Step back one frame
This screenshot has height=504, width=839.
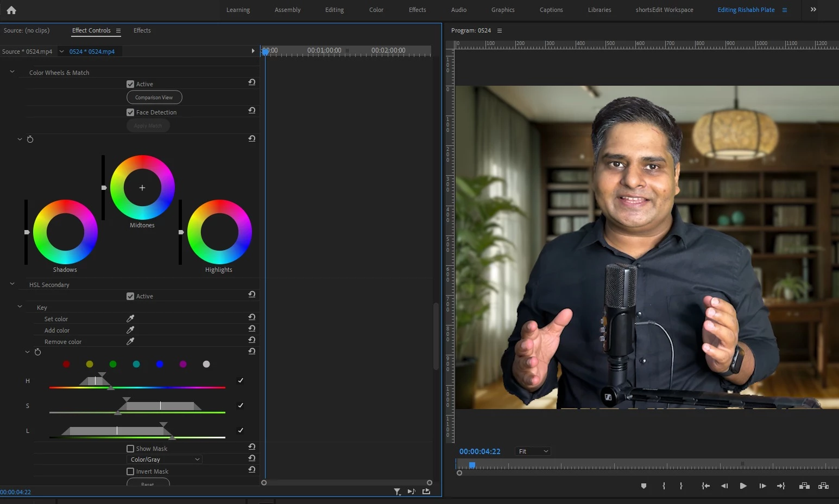(724, 486)
